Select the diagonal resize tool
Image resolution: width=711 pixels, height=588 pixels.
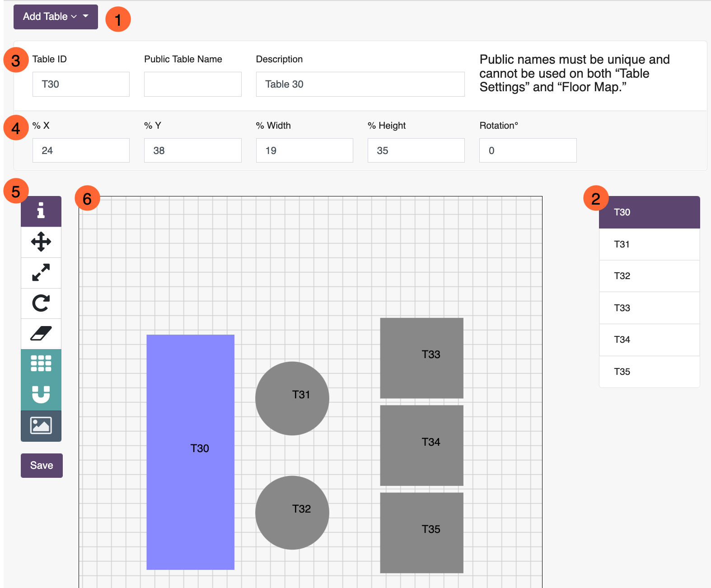[41, 272]
